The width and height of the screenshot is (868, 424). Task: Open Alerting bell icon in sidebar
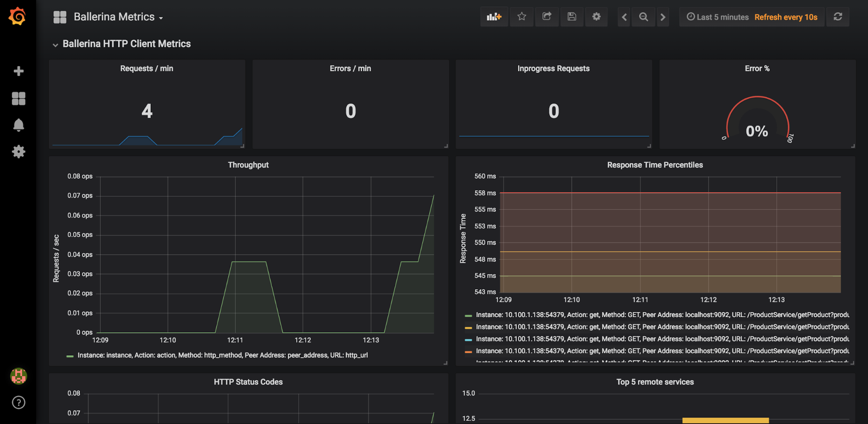click(x=18, y=125)
